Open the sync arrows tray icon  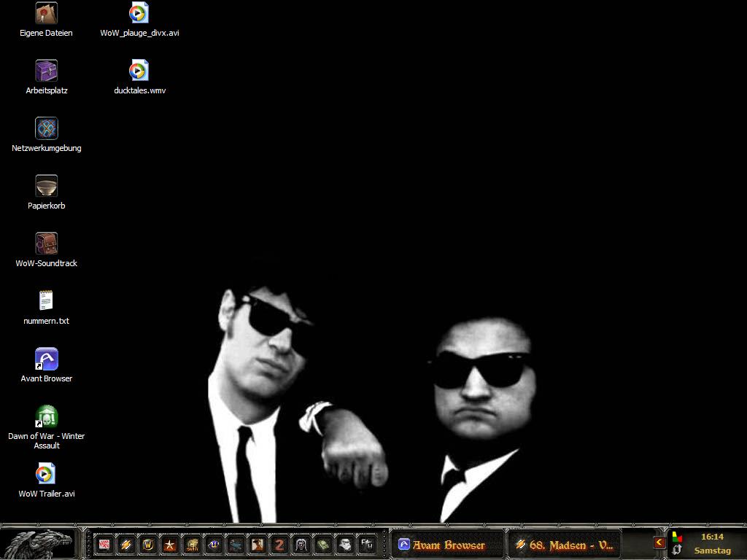pos(677,550)
